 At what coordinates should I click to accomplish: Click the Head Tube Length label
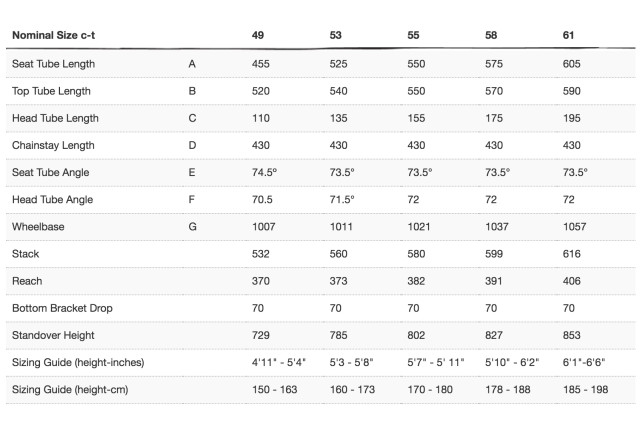pyautogui.click(x=56, y=118)
